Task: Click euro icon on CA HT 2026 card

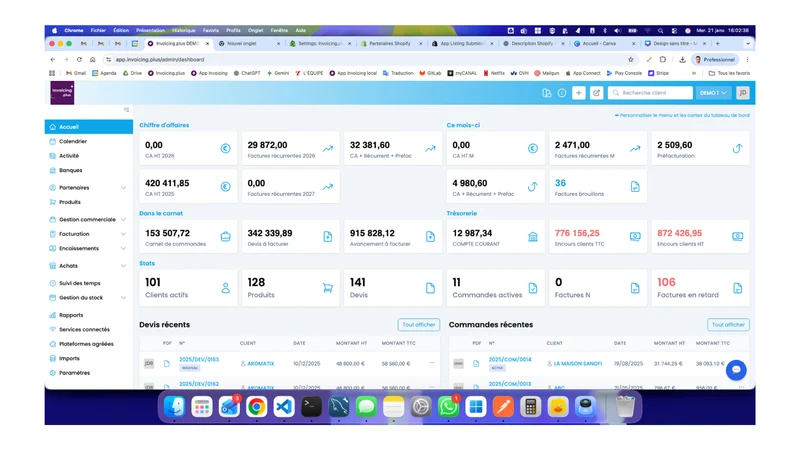Action: [226, 148]
